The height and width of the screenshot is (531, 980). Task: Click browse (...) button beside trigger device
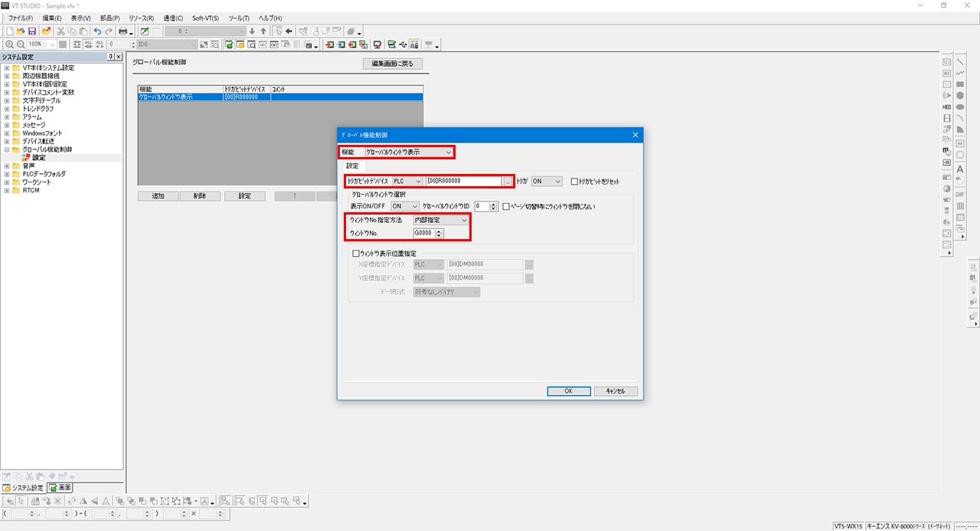pos(508,182)
